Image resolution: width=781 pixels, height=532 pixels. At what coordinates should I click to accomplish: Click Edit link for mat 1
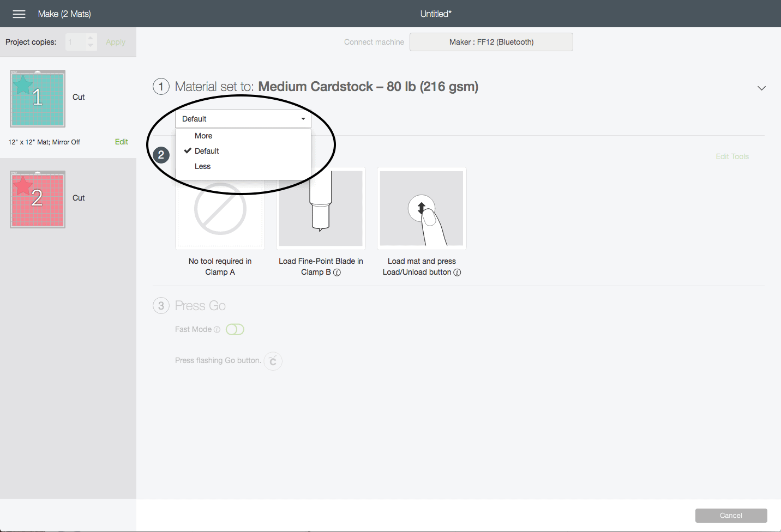coord(121,142)
